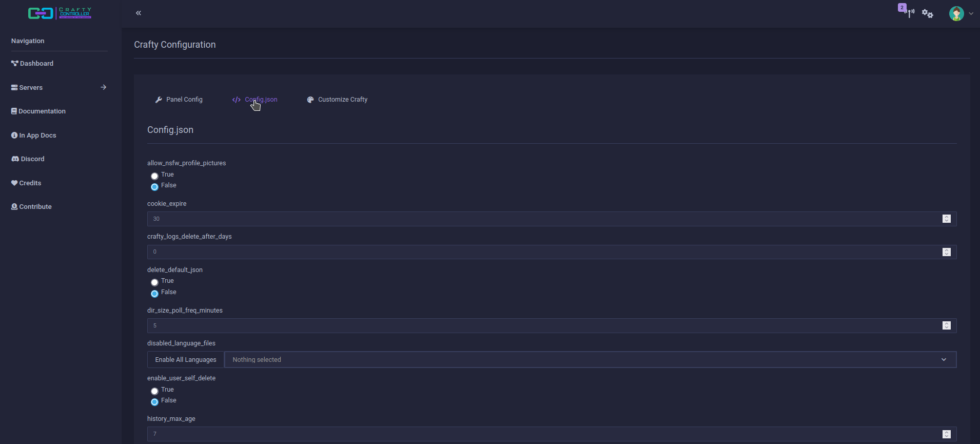Click the Crafty Controller logo
The width and height of the screenshot is (980, 444).
click(60, 13)
